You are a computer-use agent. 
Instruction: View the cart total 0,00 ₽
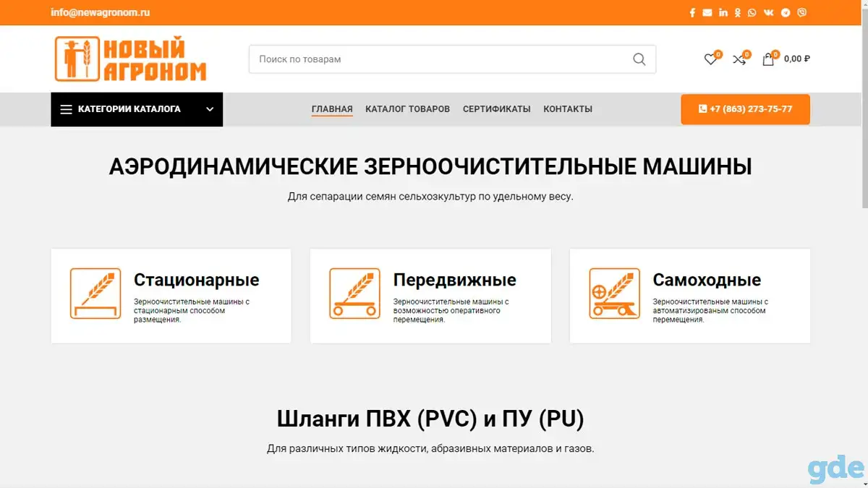[x=797, y=59]
